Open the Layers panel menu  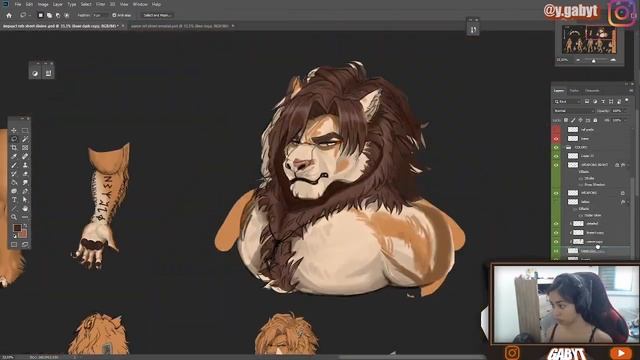click(x=631, y=91)
